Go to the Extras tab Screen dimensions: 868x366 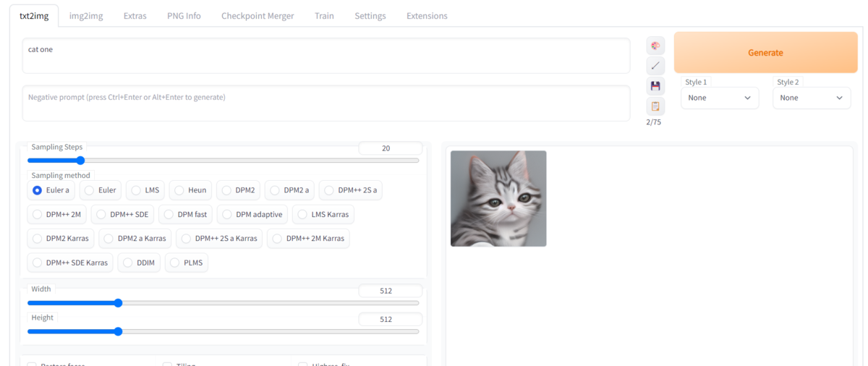point(135,16)
